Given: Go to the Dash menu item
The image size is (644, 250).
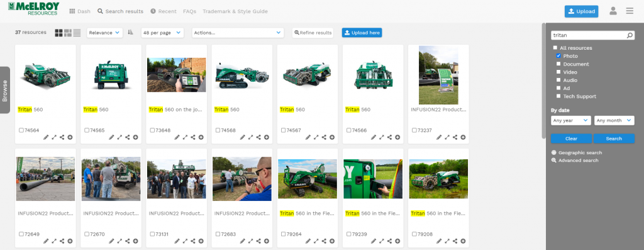Looking at the screenshot, I should pos(80,11).
